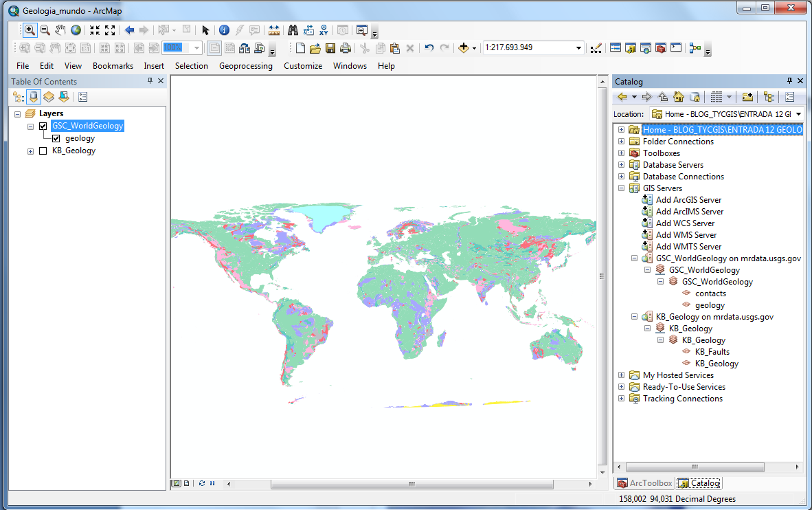This screenshot has height=510, width=812.
Task: Click the Open map document icon
Action: click(315, 48)
